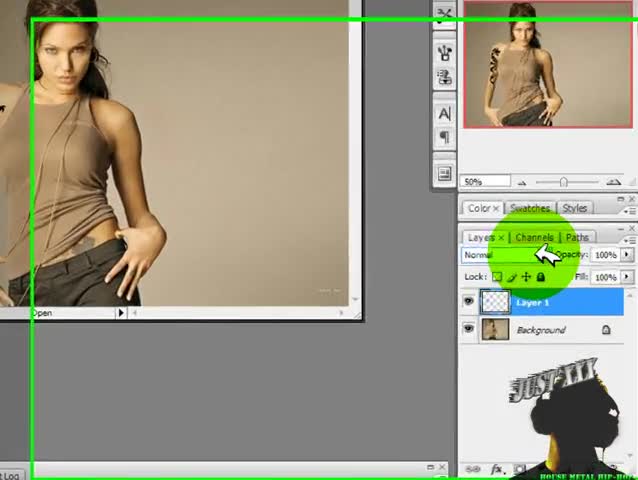The image size is (638, 480).
Task: Lock layer position icon
Action: pyautogui.click(x=526, y=277)
